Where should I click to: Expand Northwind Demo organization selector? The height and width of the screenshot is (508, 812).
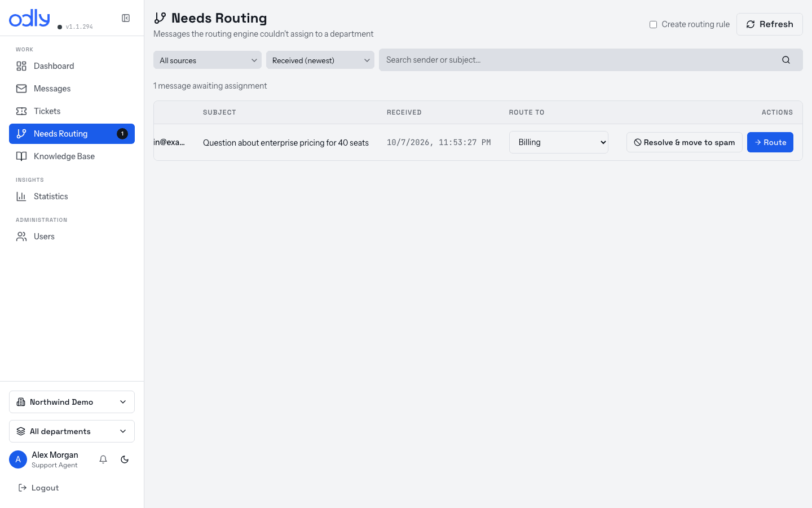(72, 402)
